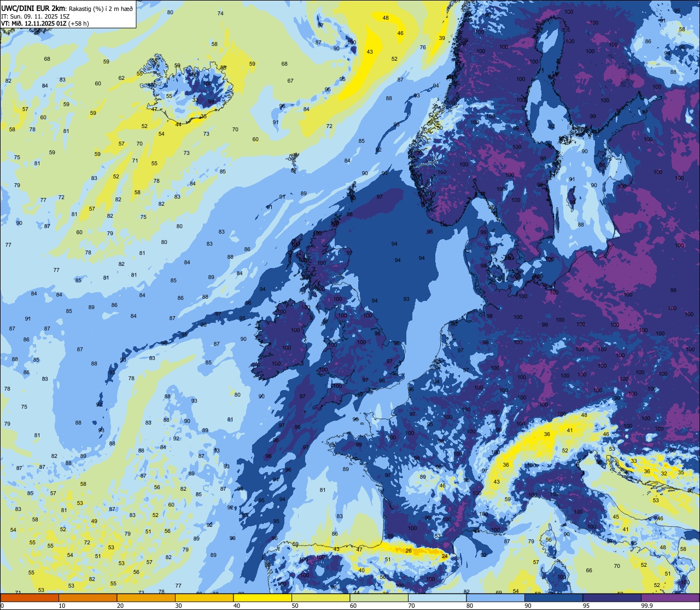Pick the orange 10–20 legend segment
This screenshot has width=700, height=610.
[87, 597]
